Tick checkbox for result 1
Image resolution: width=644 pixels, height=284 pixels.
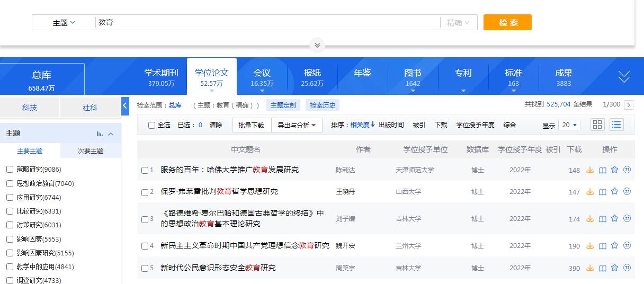[x=145, y=171]
